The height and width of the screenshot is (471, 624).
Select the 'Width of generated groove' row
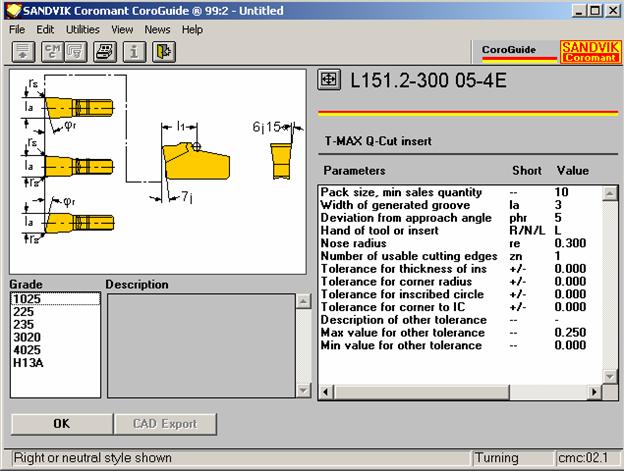(x=460, y=205)
